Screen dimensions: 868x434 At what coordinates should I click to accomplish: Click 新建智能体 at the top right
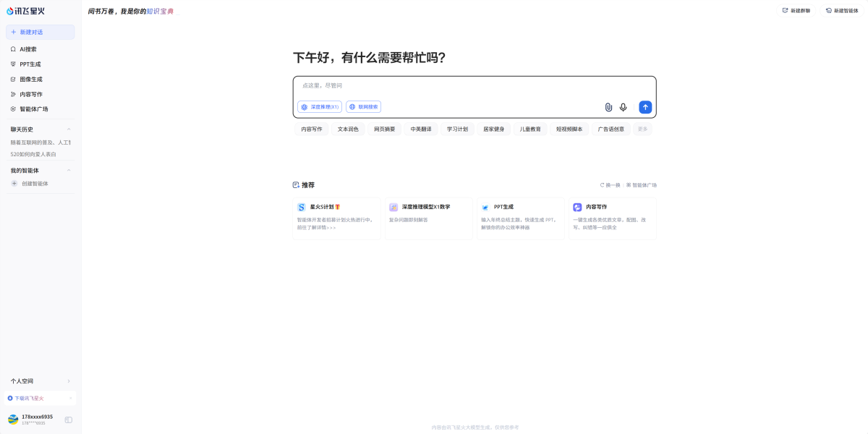click(841, 11)
